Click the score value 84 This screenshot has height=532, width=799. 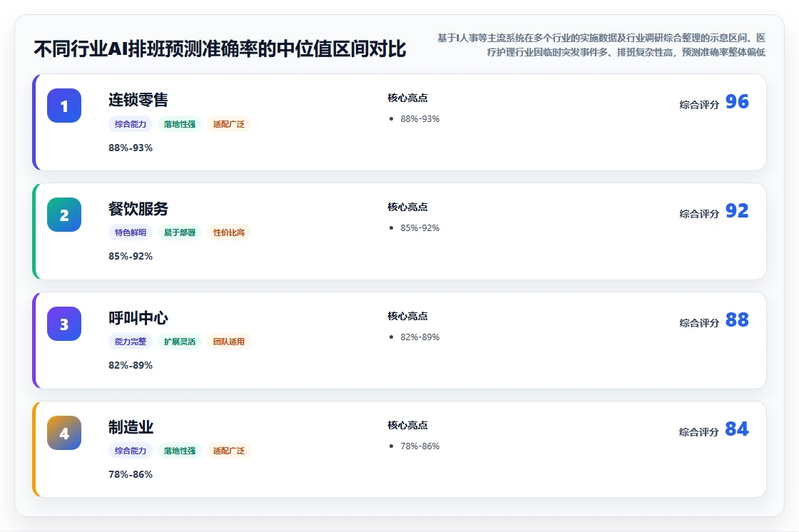(737, 429)
